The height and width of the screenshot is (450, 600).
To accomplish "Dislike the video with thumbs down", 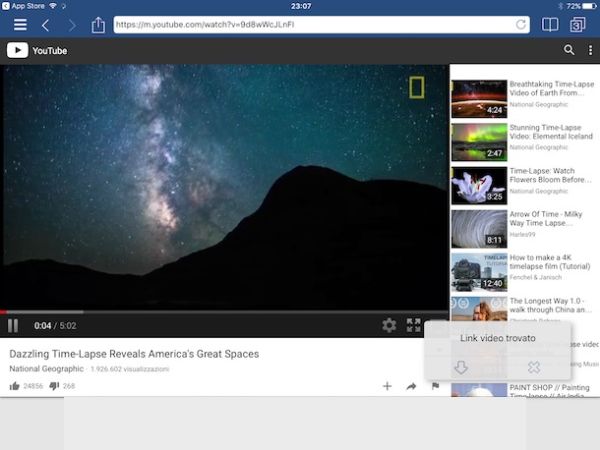I will (54, 386).
